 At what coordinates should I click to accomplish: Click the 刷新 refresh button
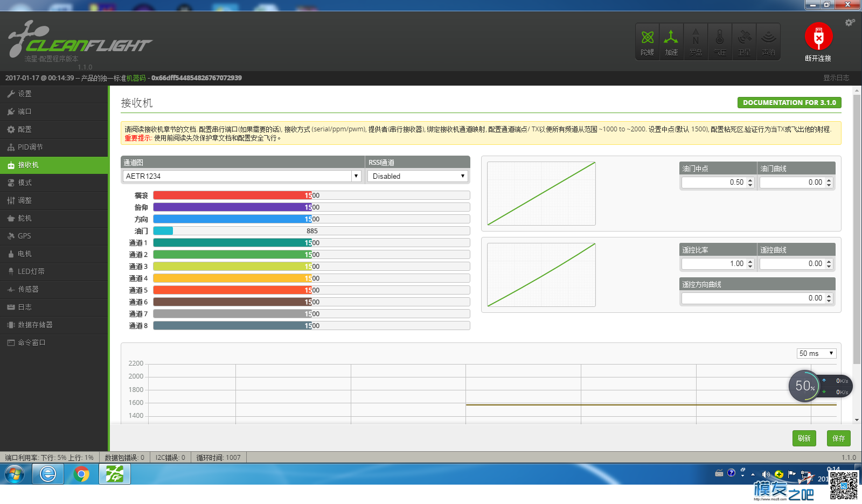pos(804,438)
